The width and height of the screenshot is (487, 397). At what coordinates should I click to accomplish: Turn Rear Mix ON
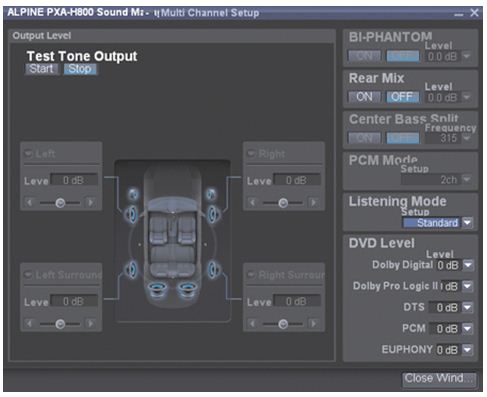coord(364,97)
